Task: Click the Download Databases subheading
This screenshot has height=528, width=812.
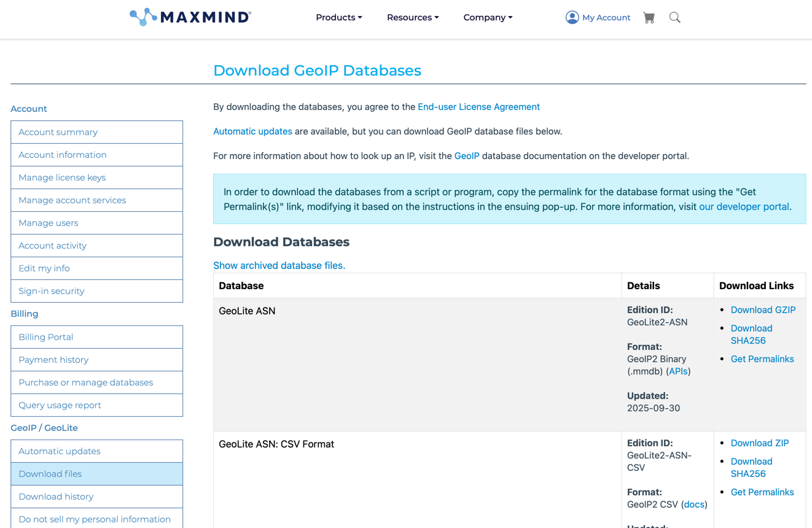Action: 281,242
